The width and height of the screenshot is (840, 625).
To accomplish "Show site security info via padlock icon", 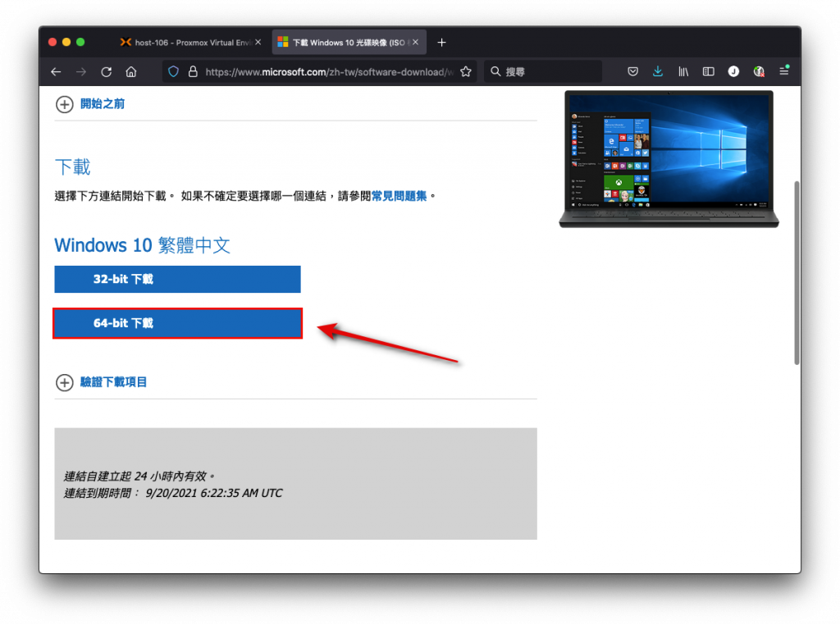I will pyautogui.click(x=193, y=71).
